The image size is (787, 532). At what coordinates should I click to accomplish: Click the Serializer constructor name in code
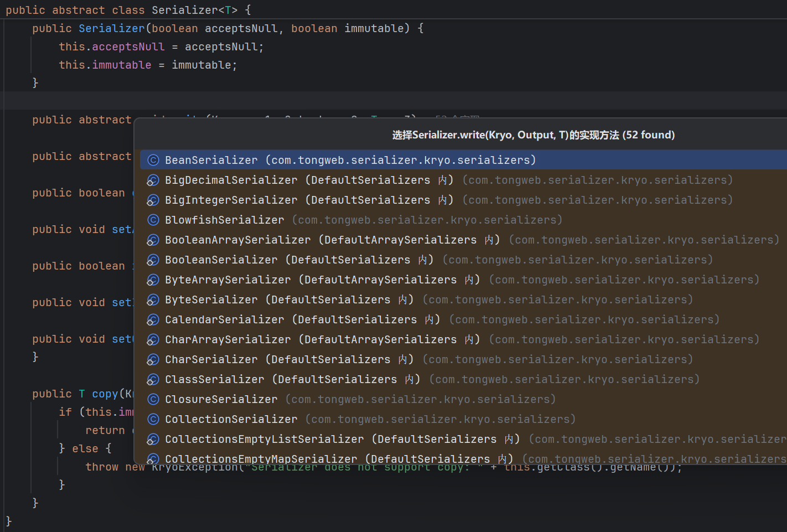point(111,28)
